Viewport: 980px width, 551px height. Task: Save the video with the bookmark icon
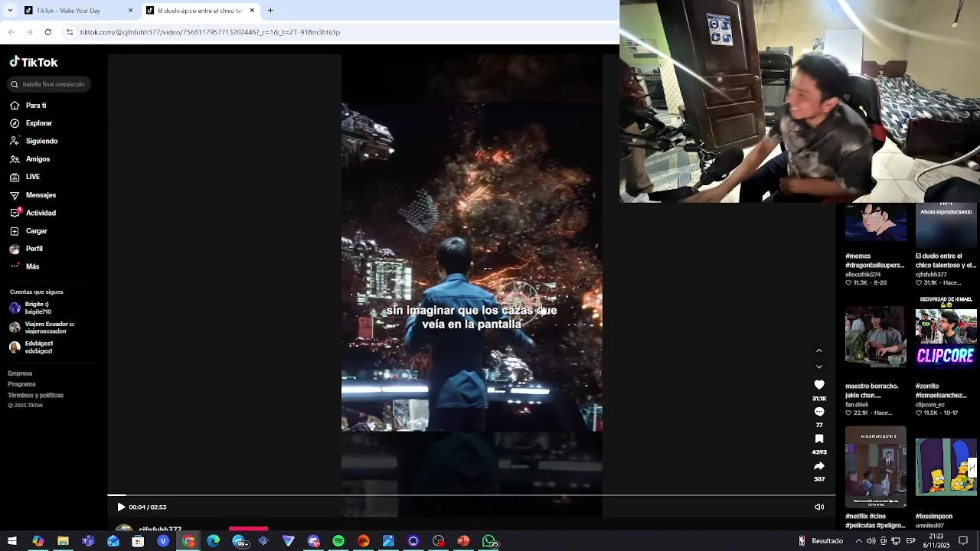point(819,439)
